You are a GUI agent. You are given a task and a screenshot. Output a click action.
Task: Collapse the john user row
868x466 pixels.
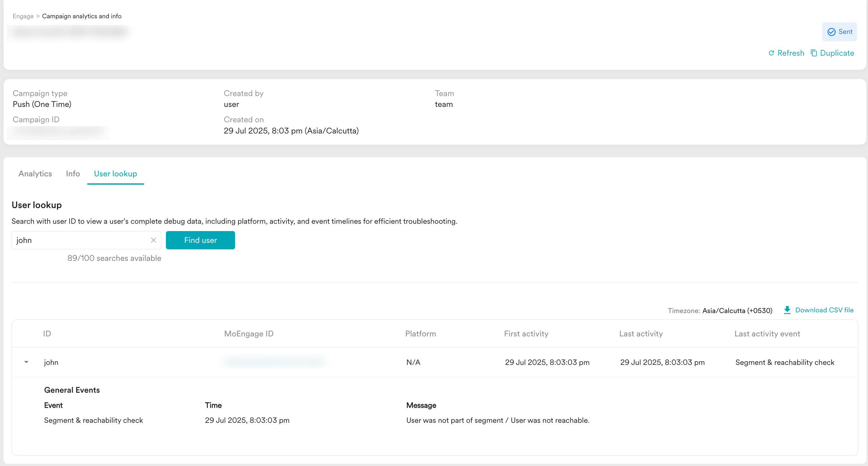tap(26, 362)
